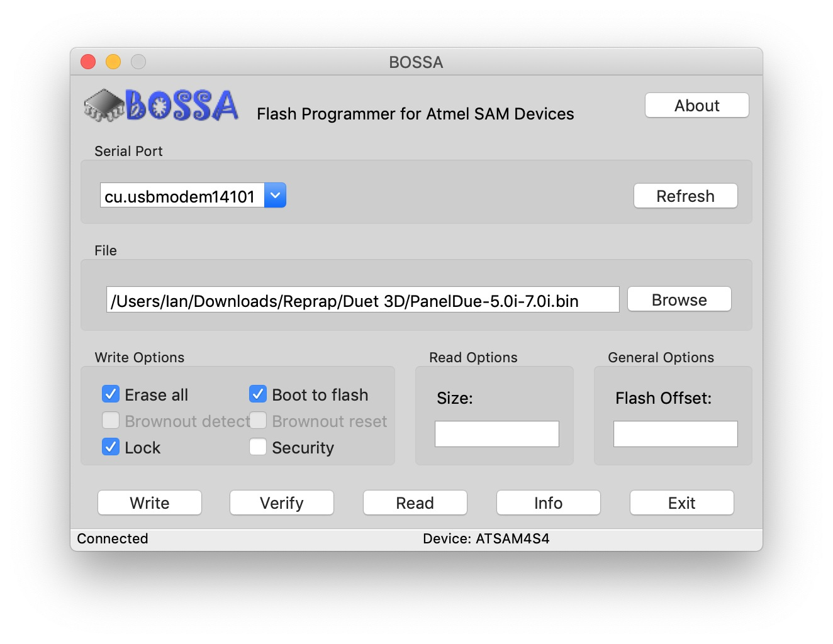Click the Size: label
The height and width of the screenshot is (644, 833).
(455, 398)
